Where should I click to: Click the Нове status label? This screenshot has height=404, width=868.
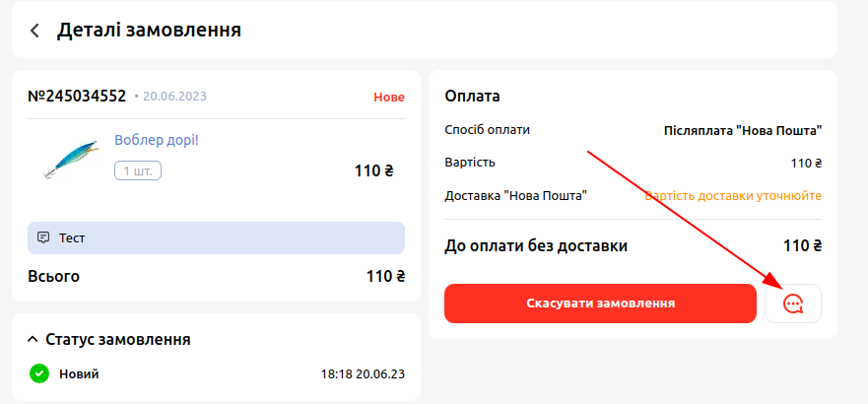click(x=389, y=98)
